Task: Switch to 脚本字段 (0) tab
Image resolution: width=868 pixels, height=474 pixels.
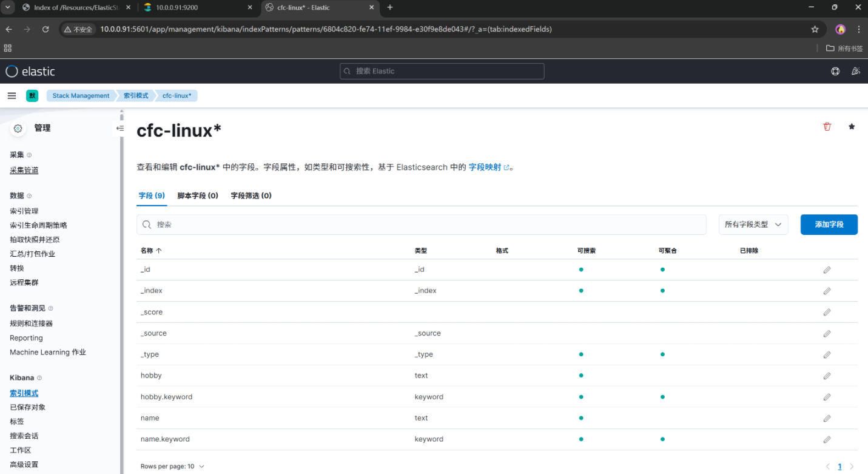Action: coord(198,195)
